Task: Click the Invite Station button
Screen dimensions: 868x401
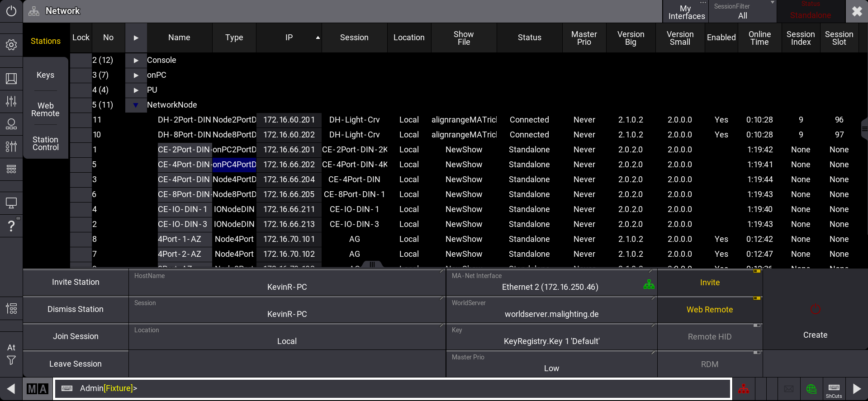Action: (x=76, y=282)
